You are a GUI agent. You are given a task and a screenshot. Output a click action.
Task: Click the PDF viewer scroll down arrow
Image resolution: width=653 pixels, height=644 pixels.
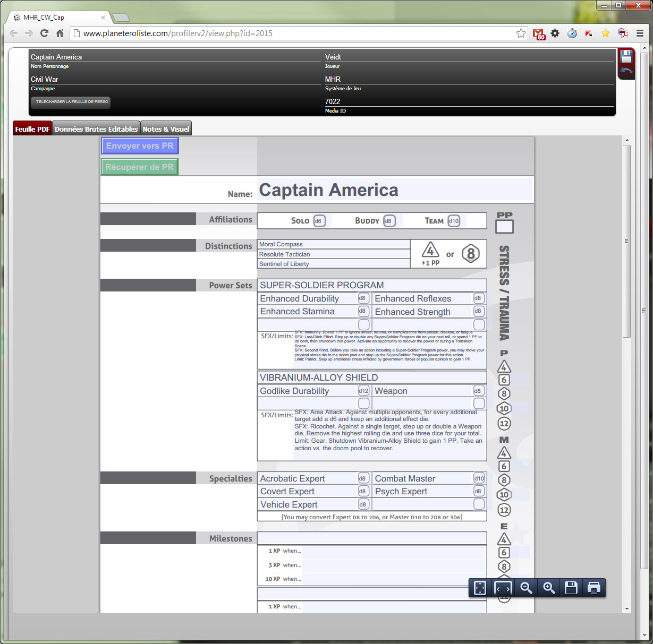point(627,608)
